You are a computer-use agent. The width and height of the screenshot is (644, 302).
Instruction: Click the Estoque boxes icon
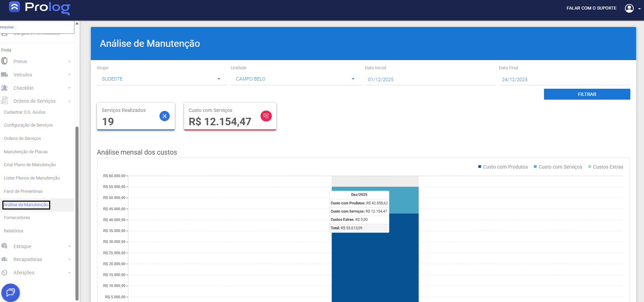[x=4, y=246]
